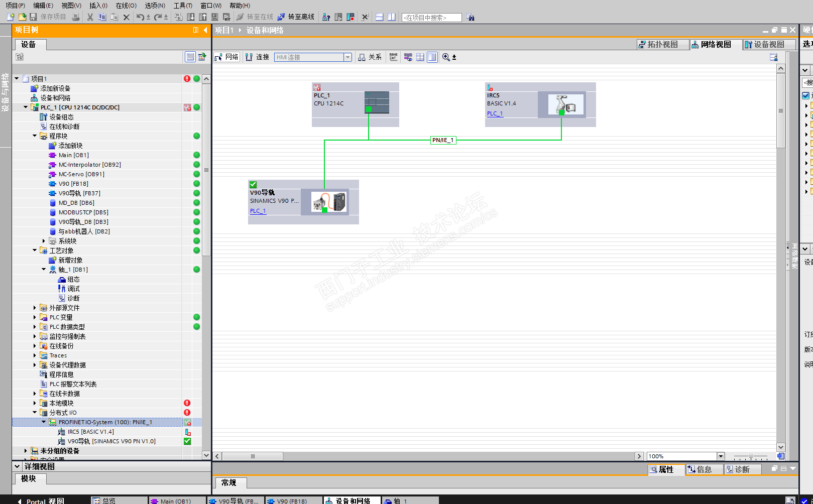Click the PLC_1 link under V90导轨

(x=258, y=211)
